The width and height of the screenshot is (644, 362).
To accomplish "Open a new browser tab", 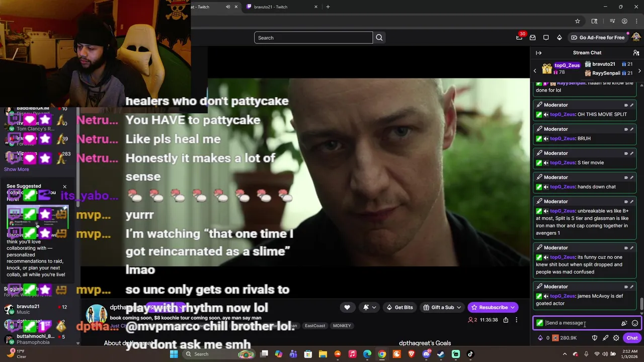I will click(328, 7).
